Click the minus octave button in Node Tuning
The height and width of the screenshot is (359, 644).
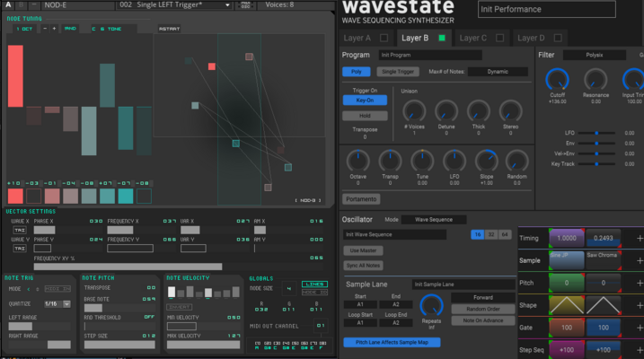(45, 29)
